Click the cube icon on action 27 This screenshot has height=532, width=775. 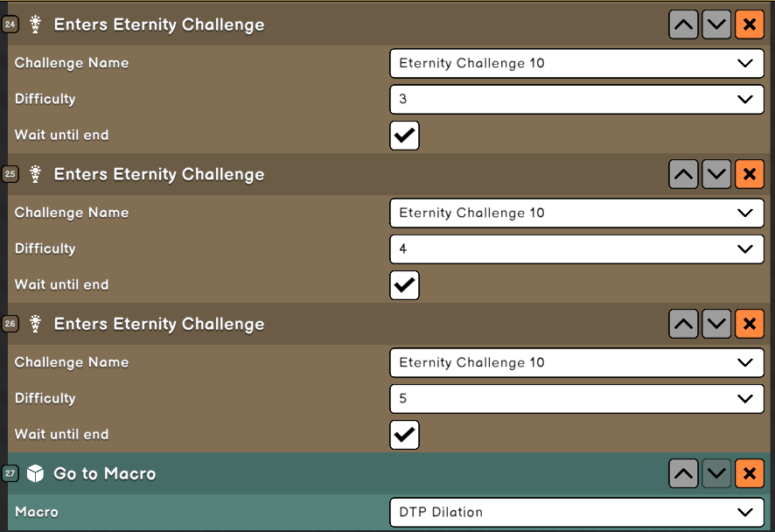tap(35, 474)
